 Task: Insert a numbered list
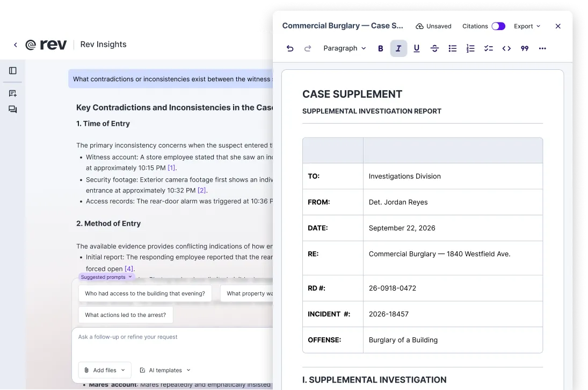click(x=470, y=48)
